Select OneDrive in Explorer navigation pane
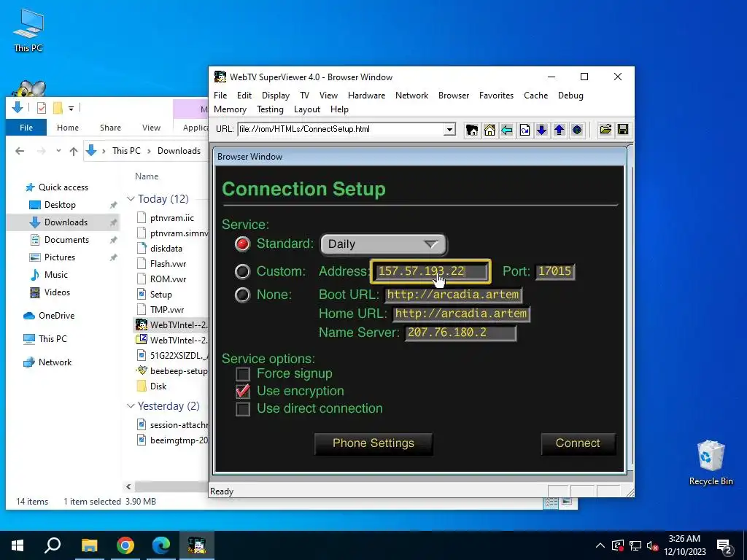The image size is (747, 560). [56, 316]
